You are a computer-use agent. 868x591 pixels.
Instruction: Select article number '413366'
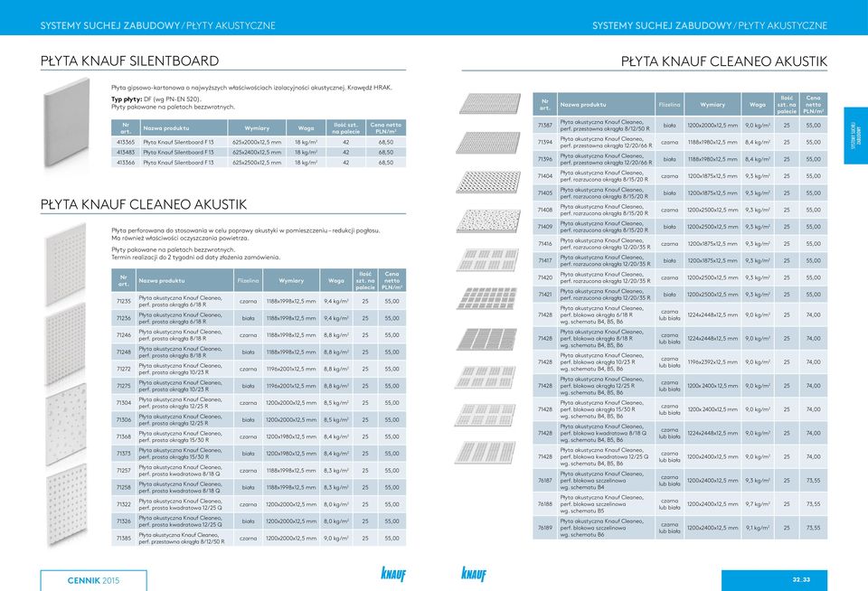(x=126, y=163)
